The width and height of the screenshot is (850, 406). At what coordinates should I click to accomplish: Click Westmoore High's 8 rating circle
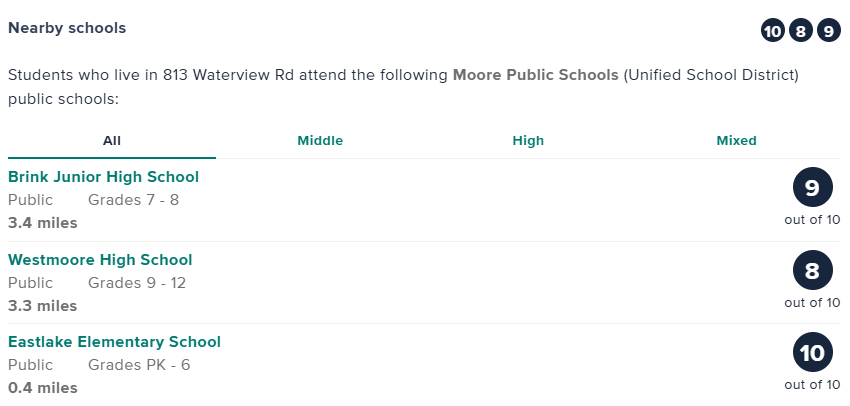tap(812, 270)
